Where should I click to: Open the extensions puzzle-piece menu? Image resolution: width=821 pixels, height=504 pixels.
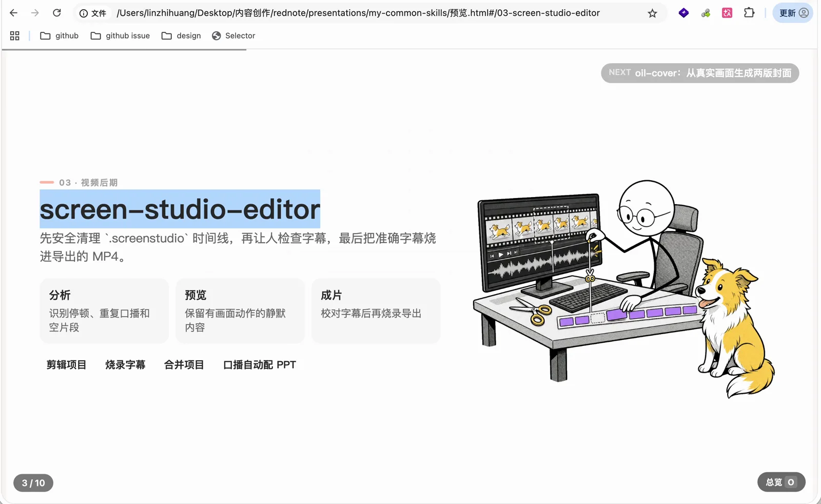(749, 13)
